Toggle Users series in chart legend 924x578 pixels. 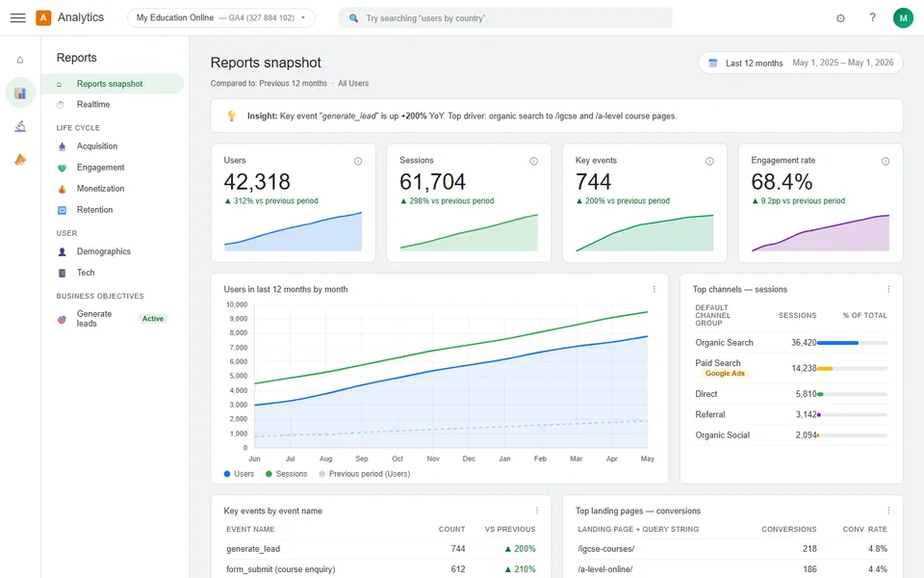click(240, 474)
